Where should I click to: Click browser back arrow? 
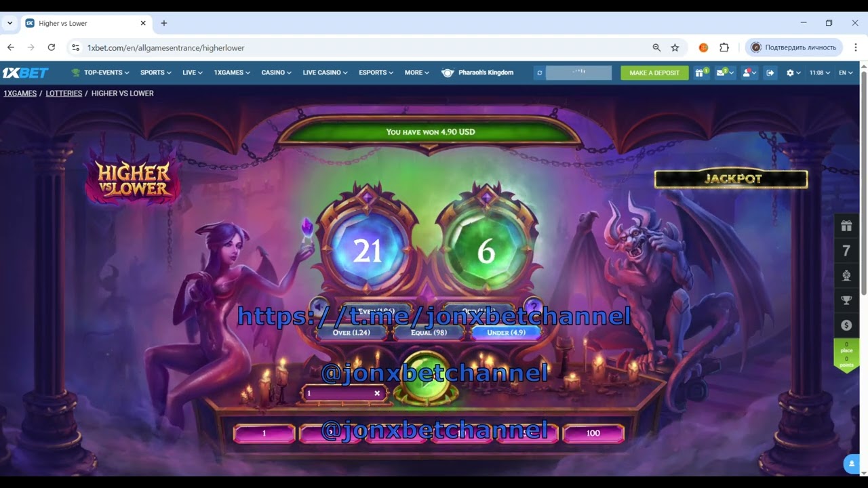tap(11, 47)
